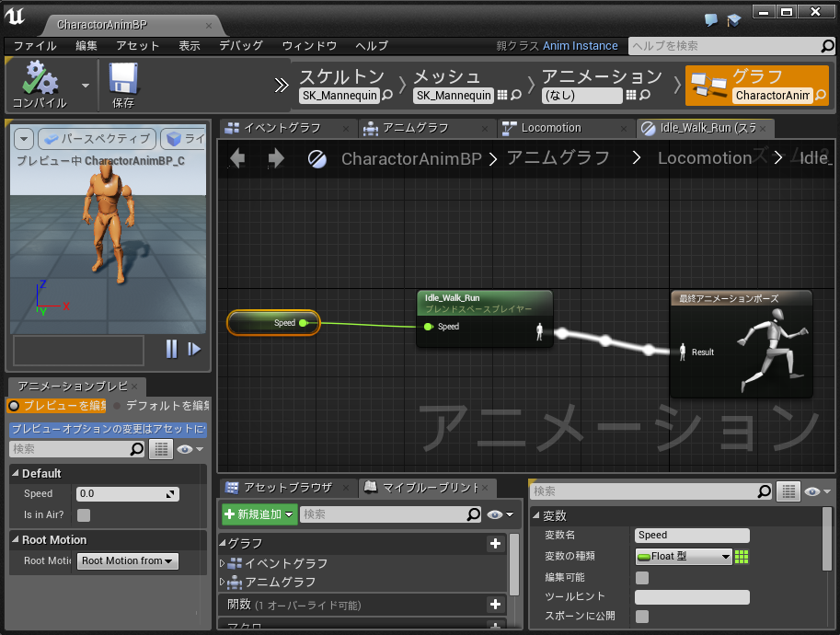The width and height of the screenshot is (840, 635).
Task: Open the 編集 menu
Action: tap(86, 46)
